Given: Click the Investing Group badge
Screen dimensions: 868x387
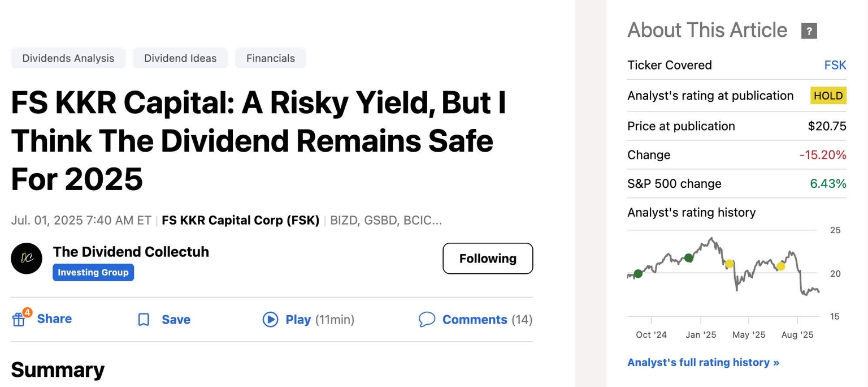Looking at the screenshot, I should coord(93,272).
